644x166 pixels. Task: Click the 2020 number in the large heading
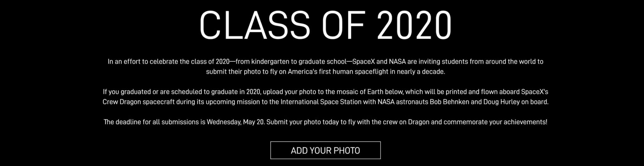coord(414,25)
